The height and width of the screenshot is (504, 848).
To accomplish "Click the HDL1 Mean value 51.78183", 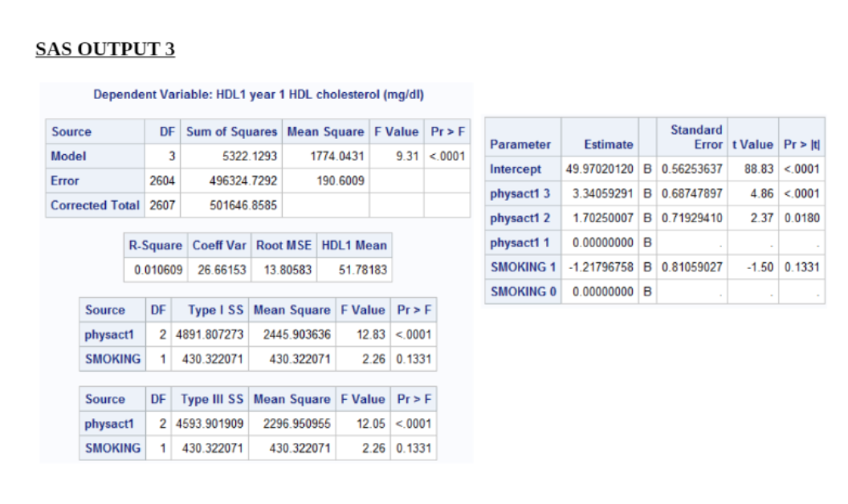I will (x=363, y=270).
